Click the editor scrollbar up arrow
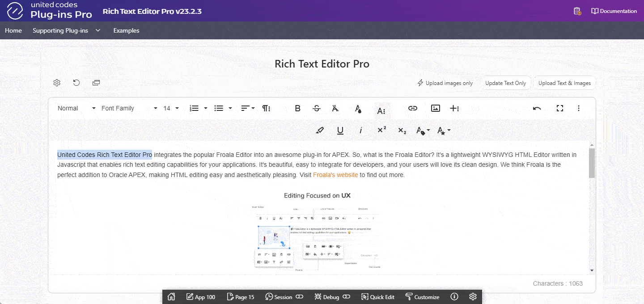 (592, 145)
